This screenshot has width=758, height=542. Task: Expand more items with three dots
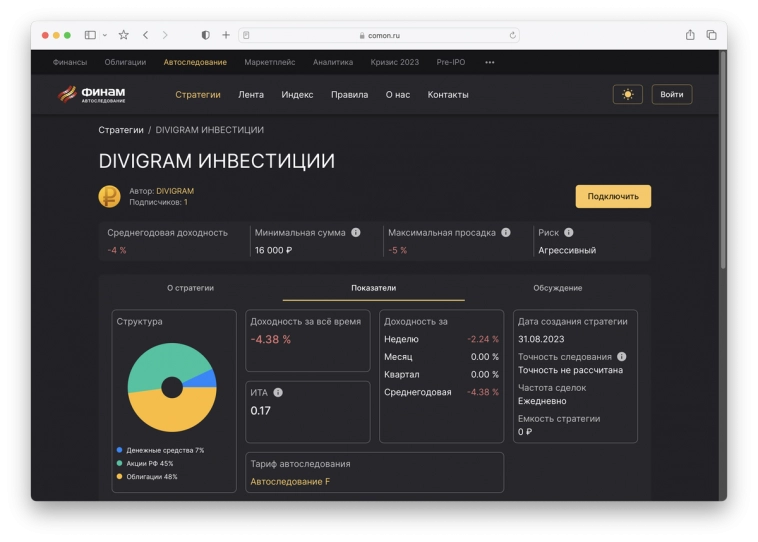[x=490, y=62]
